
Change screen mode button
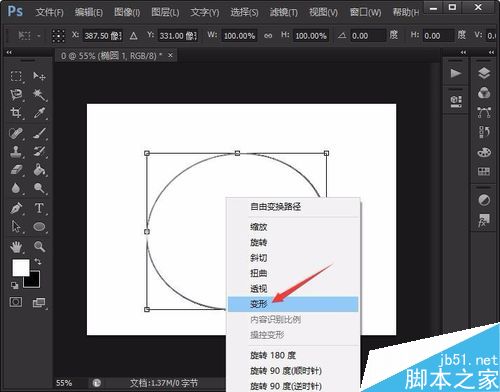point(39,303)
